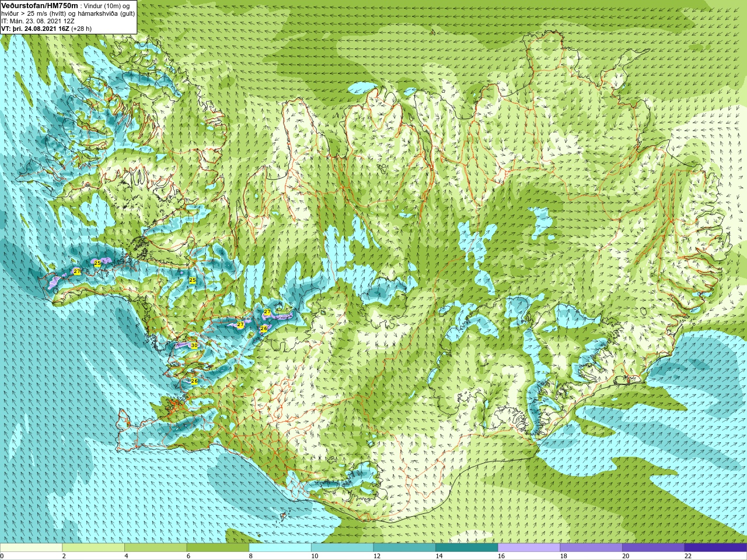Pick the teal 12–14 m/s legend swatch
747x560 pixels.
[x=404, y=548]
